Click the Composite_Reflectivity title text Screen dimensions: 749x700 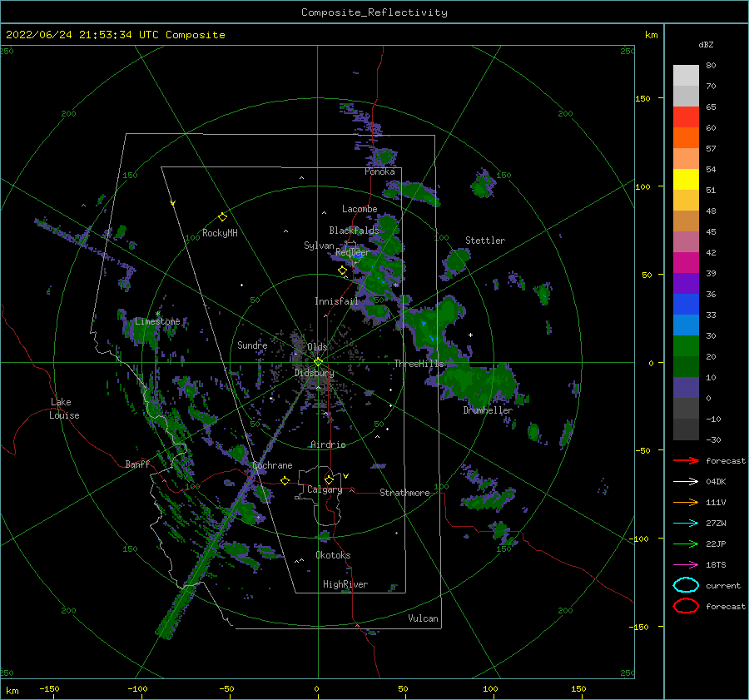(374, 12)
